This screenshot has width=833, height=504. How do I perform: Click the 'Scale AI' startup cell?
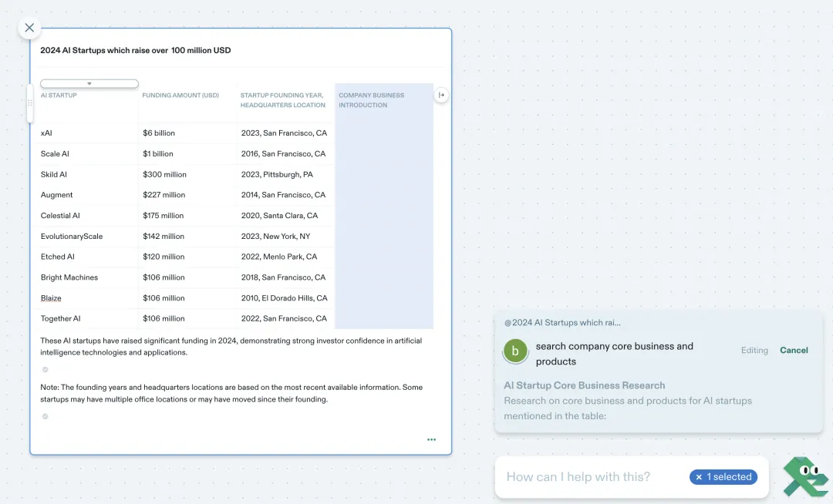(x=89, y=154)
